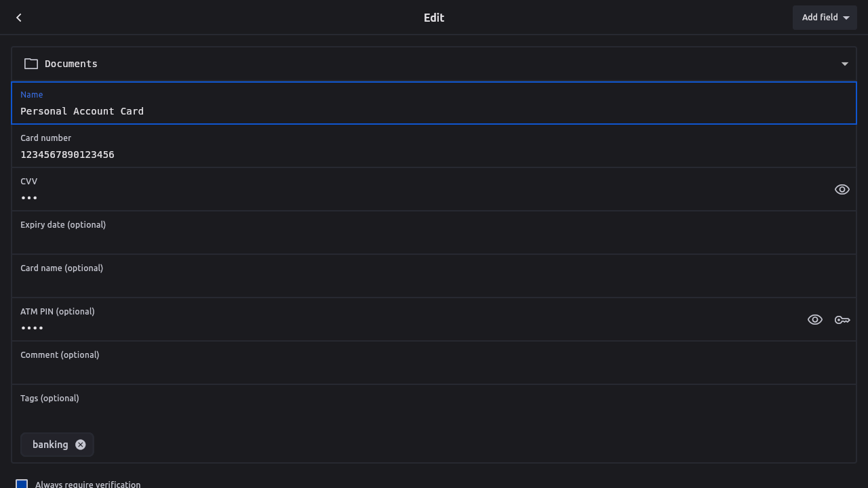Screen dimensions: 868x488
Task: Open the Add field dropdown
Action: 825,18
